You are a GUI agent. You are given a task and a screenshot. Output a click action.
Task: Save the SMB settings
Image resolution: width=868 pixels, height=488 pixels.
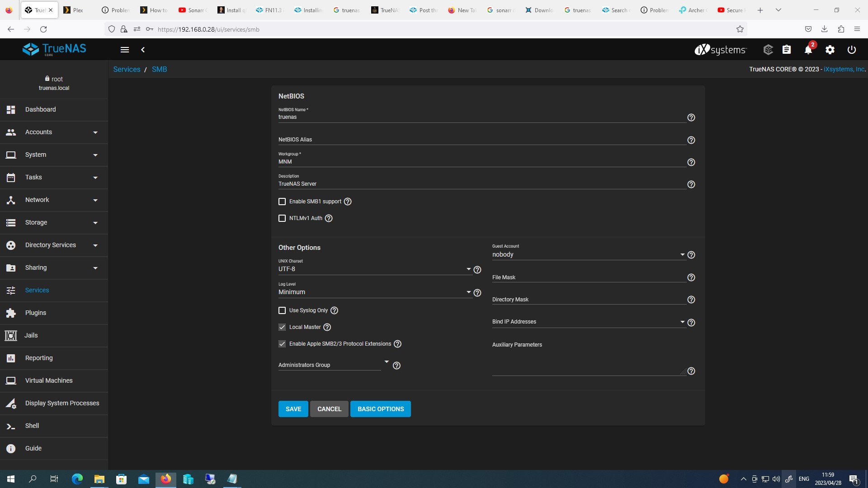pyautogui.click(x=293, y=409)
